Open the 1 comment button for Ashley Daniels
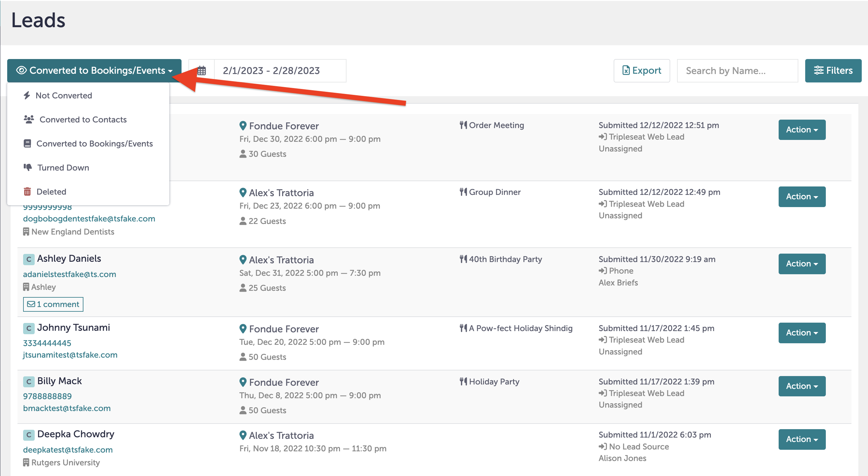Image resolution: width=868 pixels, height=476 pixels. coord(53,304)
